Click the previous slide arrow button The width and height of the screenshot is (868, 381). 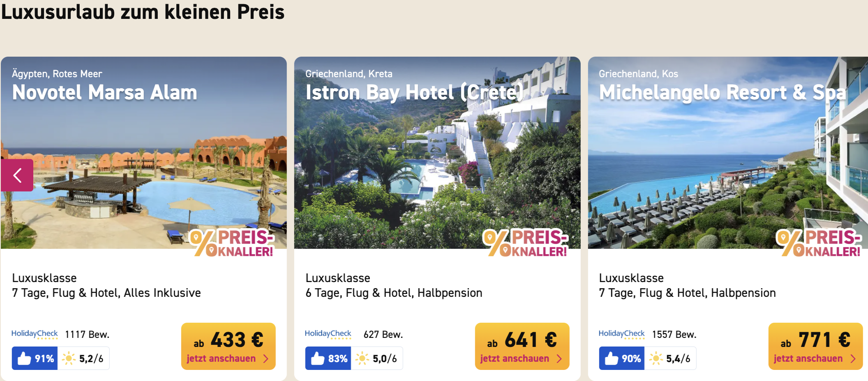pyautogui.click(x=17, y=175)
